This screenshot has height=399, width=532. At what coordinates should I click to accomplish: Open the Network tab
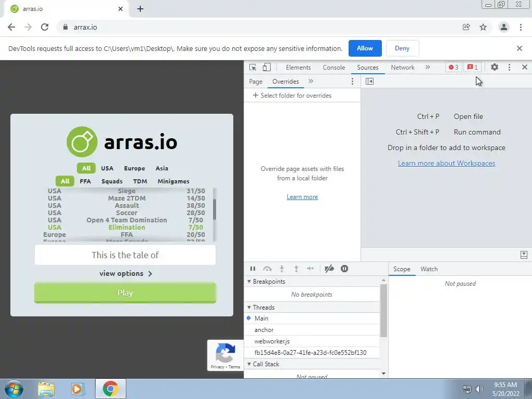[x=403, y=67]
